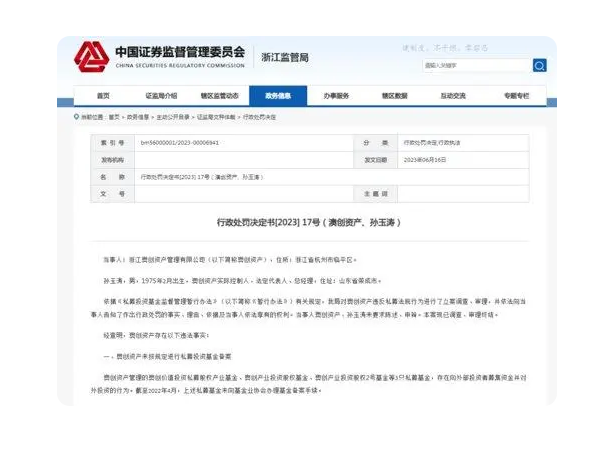The height and width of the screenshot is (450, 600).
Task: Click the location pin icon in breadcrumb
Action: pyautogui.click(x=75, y=116)
